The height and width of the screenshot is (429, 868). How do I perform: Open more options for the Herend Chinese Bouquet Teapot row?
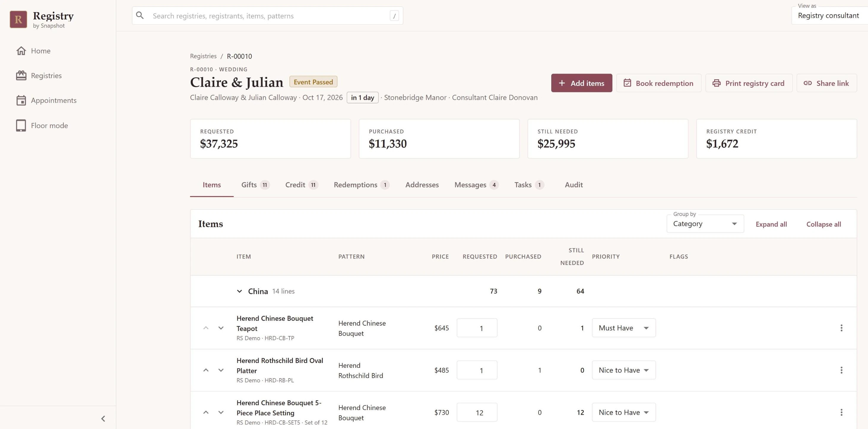click(841, 328)
